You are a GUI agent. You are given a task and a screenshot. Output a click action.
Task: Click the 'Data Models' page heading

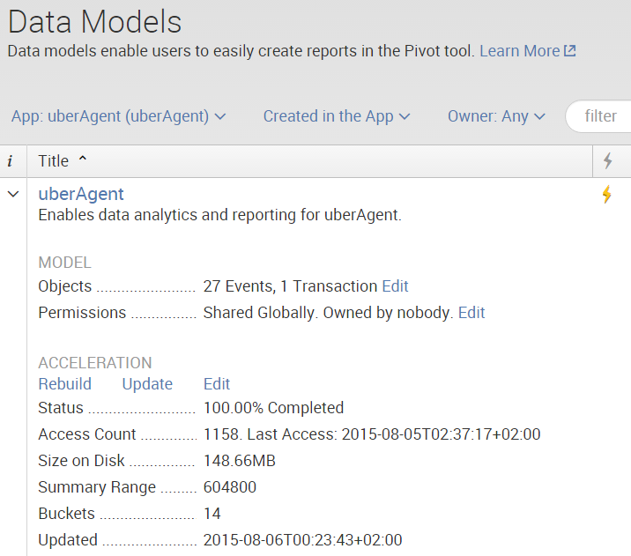[95, 22]
